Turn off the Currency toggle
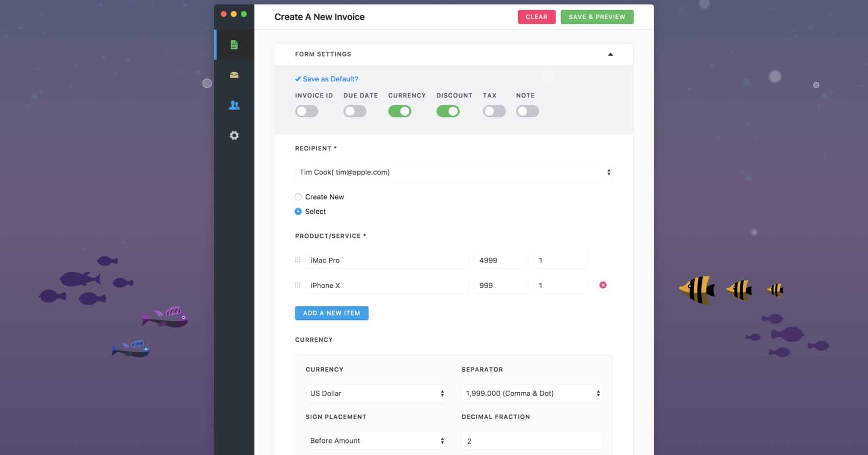This screenshot has height=455, width=868. click(x=399, y=111)
